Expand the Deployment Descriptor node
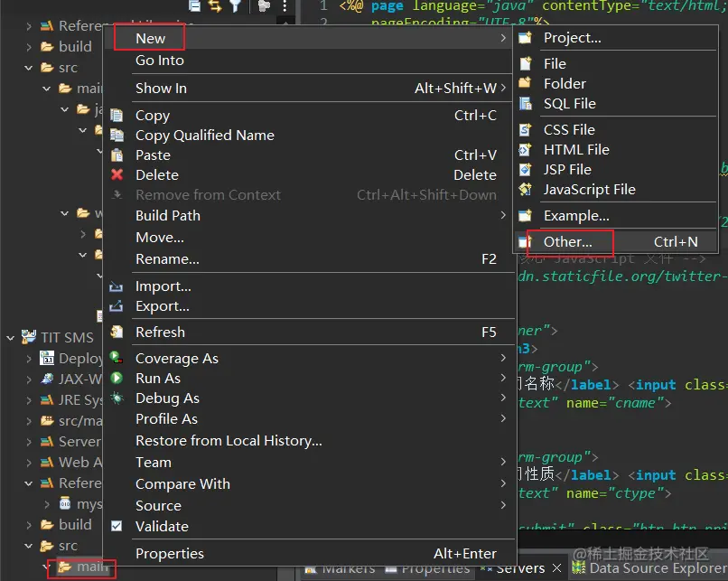Screen dimensions: 728x581 tap(29, 359)
